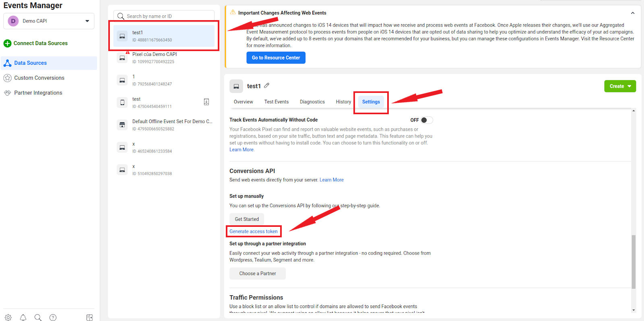644x321 pixels.
Task: Click Set up through a partner integration subheading
Action: pos(268,244)
